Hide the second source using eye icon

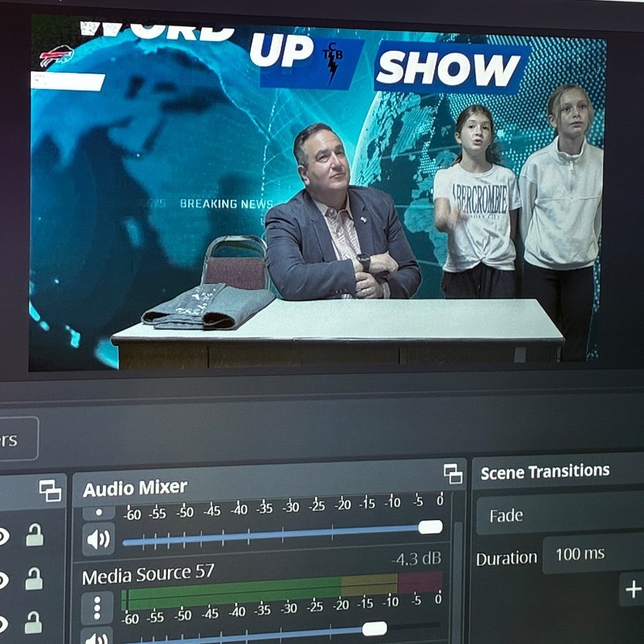[4, 580]
